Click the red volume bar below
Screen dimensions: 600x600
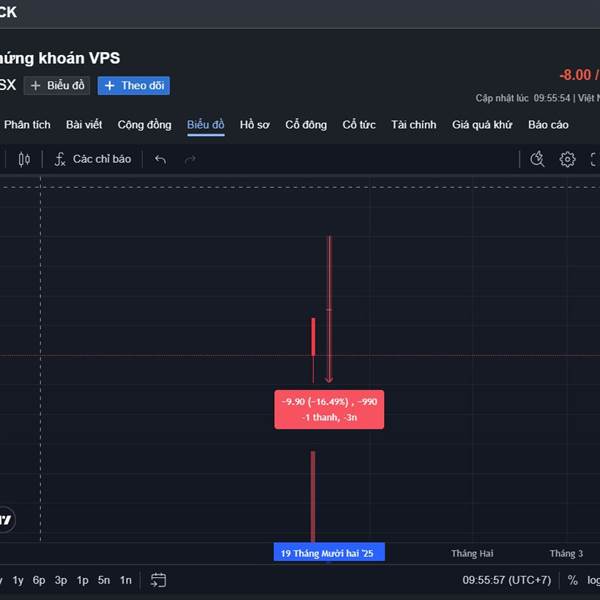313,496
